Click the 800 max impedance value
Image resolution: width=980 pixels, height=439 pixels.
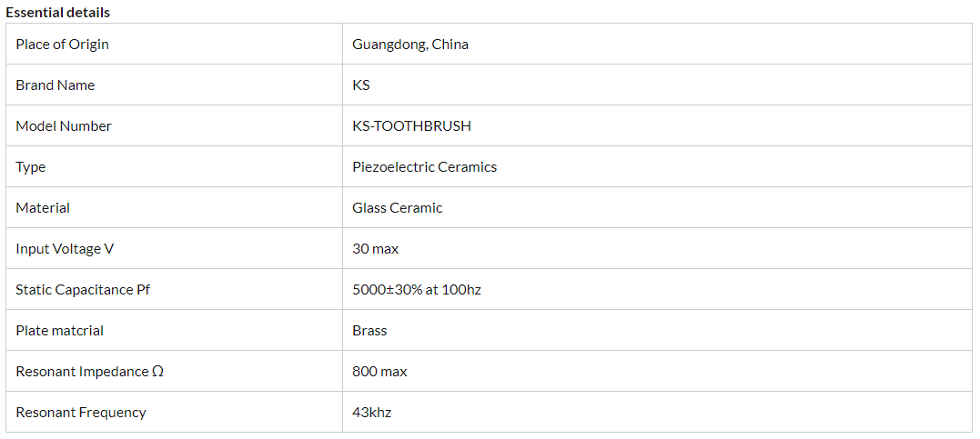pos(379,372)
